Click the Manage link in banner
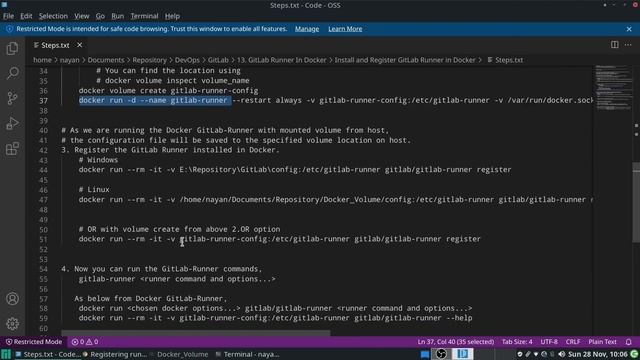The image size is (640, 360). 307,29
